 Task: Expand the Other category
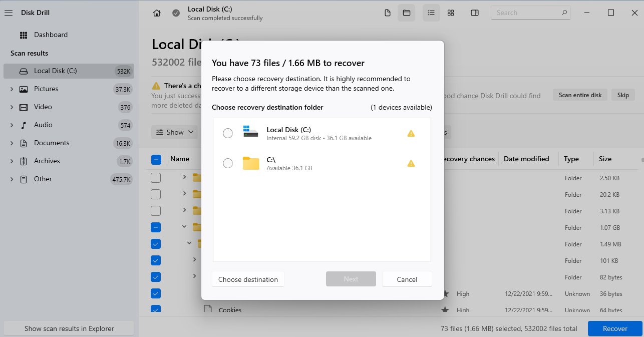12,179
